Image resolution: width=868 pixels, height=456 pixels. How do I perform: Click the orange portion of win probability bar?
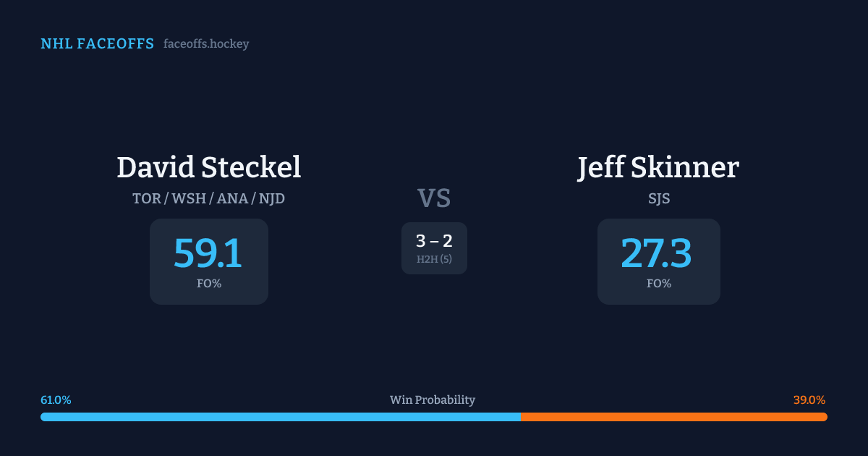click(673, 417)
